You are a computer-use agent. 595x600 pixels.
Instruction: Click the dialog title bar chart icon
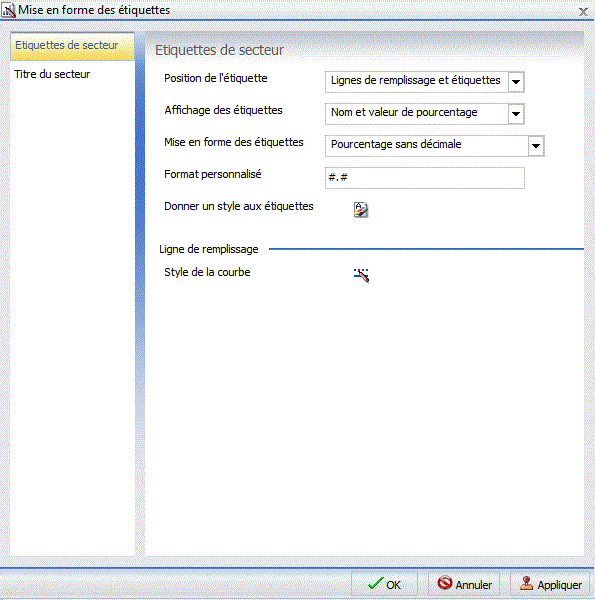[8, 10]
